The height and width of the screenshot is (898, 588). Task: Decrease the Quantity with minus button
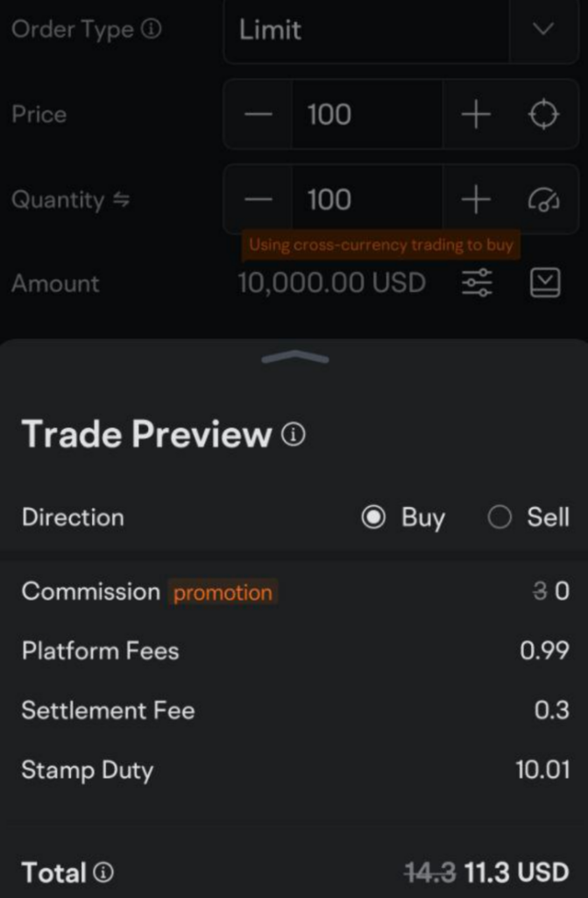coord(259,200)
